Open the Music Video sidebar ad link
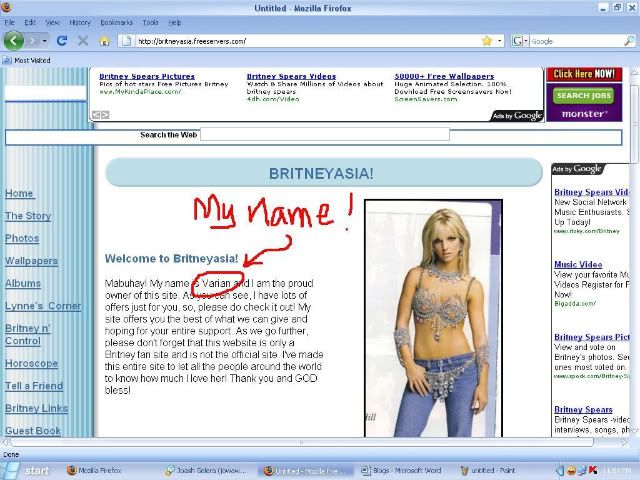Screen dimensions: 640x480 578,264
